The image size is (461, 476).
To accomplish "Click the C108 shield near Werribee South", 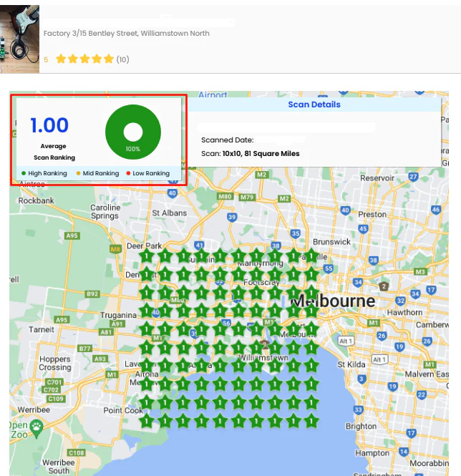I will click(76, 452).
